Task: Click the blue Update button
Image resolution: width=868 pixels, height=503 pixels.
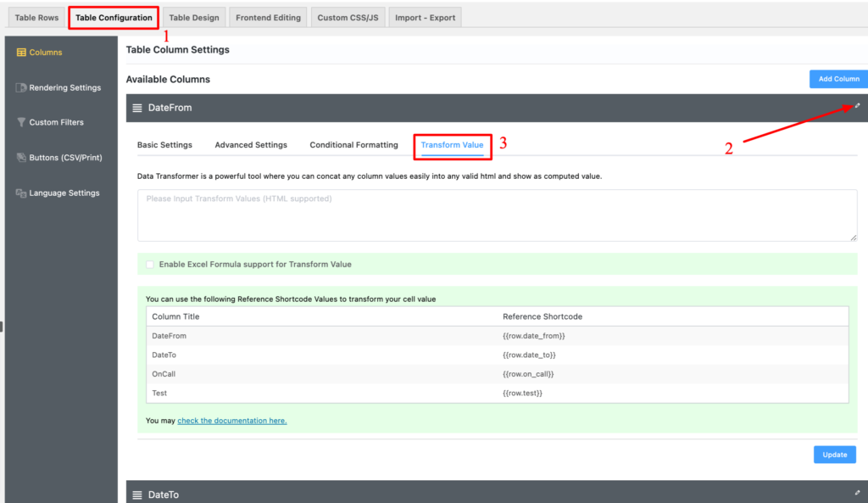Action: click(x=834, y=455)
